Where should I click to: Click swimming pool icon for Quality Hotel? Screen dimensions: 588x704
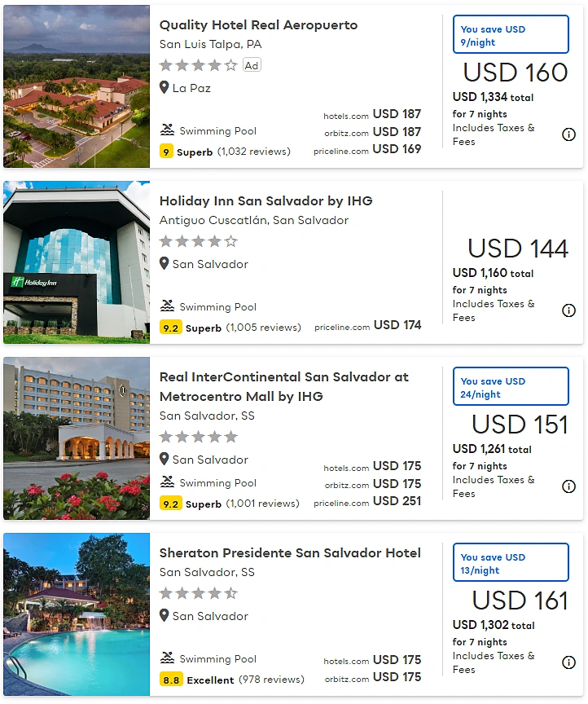[x=168, y=130]
